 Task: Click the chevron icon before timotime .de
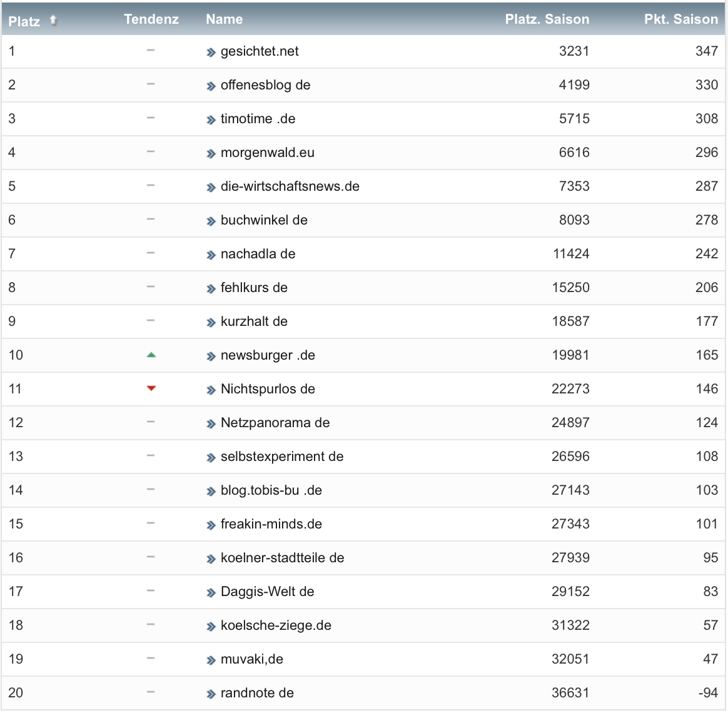click(211, 120)
